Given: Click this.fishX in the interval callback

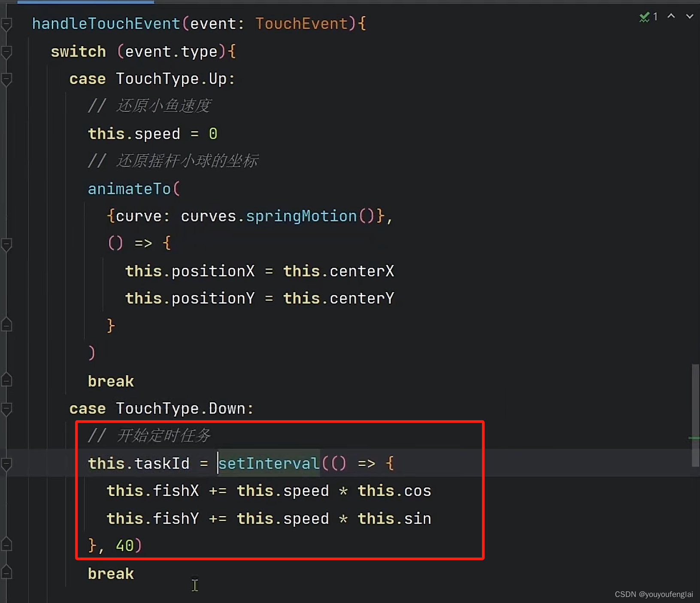Looking at the screenshot, I should tap(153, 491).
